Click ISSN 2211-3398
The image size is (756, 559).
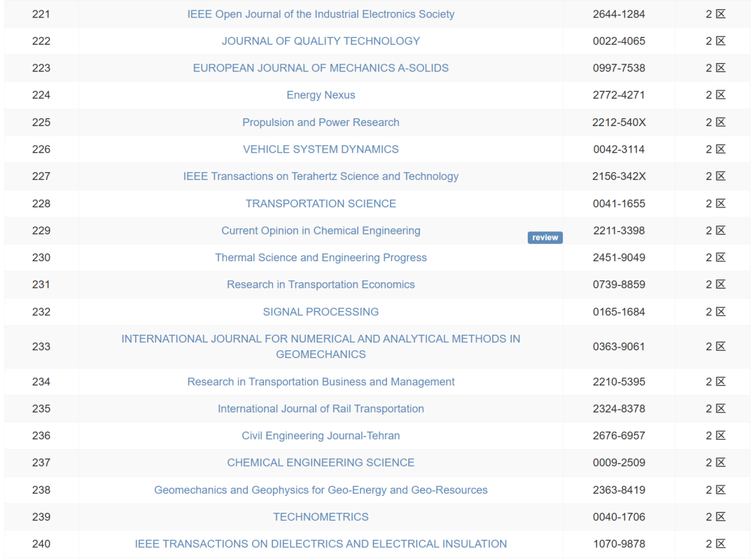point(619,230)
